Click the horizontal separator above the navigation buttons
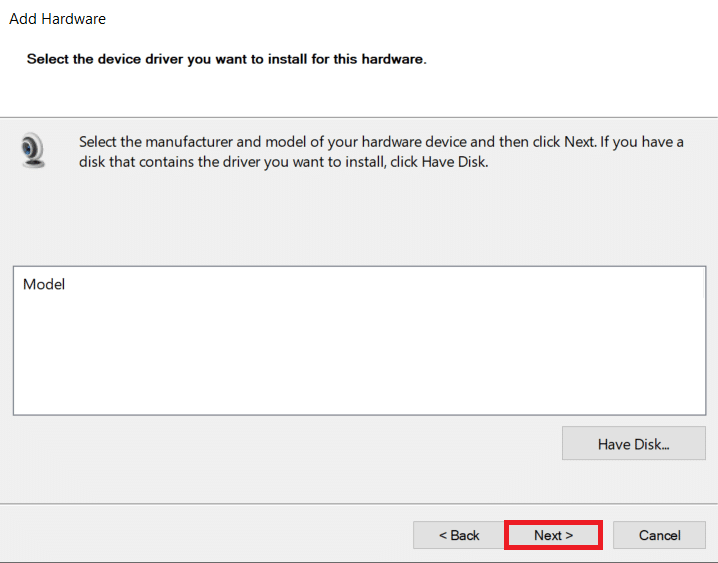 pyautogui.click(x=358, y=503)
